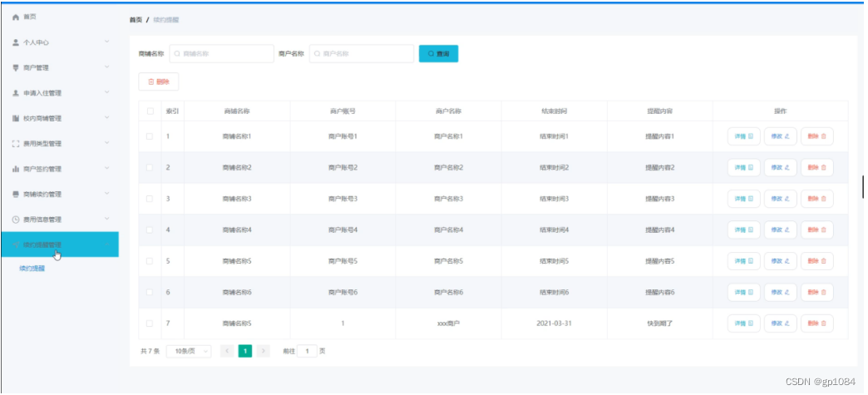Image resolution: width=868 pixels, height=395 pixels.
Task: Click the 费用信息管理 clock icon
Action: point(16,220)
